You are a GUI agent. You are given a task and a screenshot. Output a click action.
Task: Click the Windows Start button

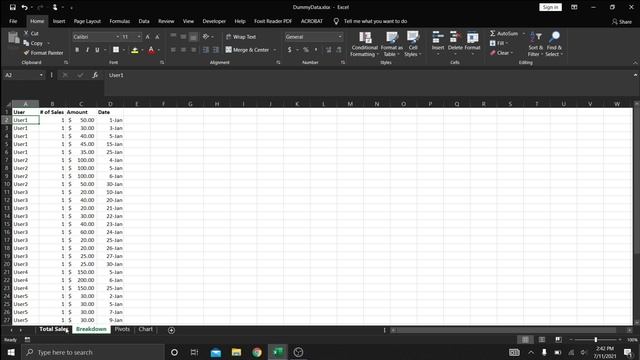[11, 352]
